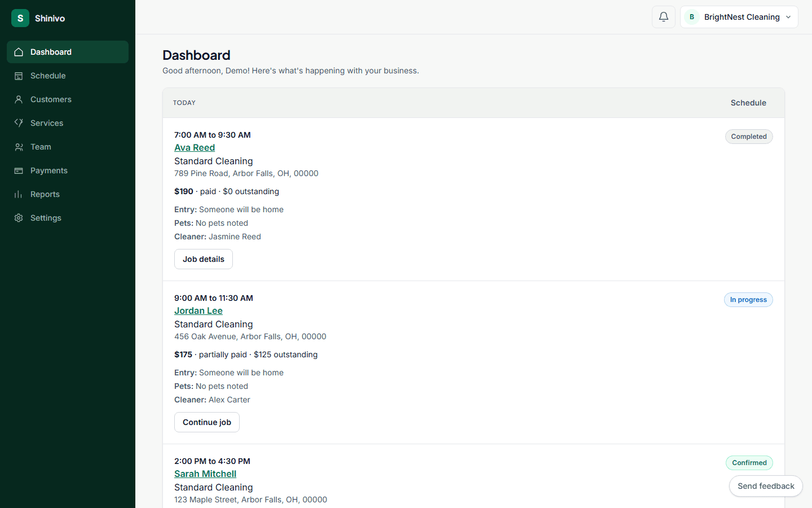Screen dimensions: 812x508
Task: Click the Good afternoon greeting text
Action: click(290, 71)
